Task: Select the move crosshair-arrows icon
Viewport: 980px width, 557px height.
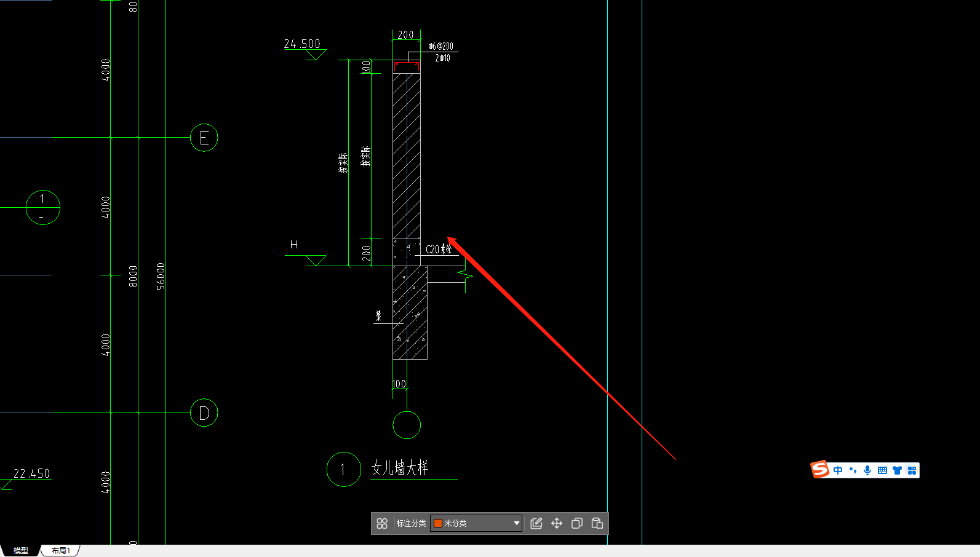Action: coord(557,523)
